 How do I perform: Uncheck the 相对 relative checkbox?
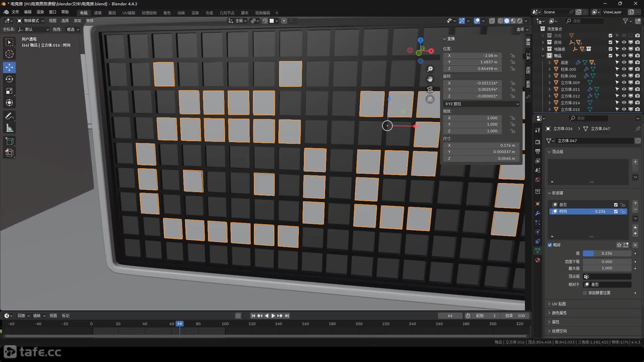coord(550,245)
